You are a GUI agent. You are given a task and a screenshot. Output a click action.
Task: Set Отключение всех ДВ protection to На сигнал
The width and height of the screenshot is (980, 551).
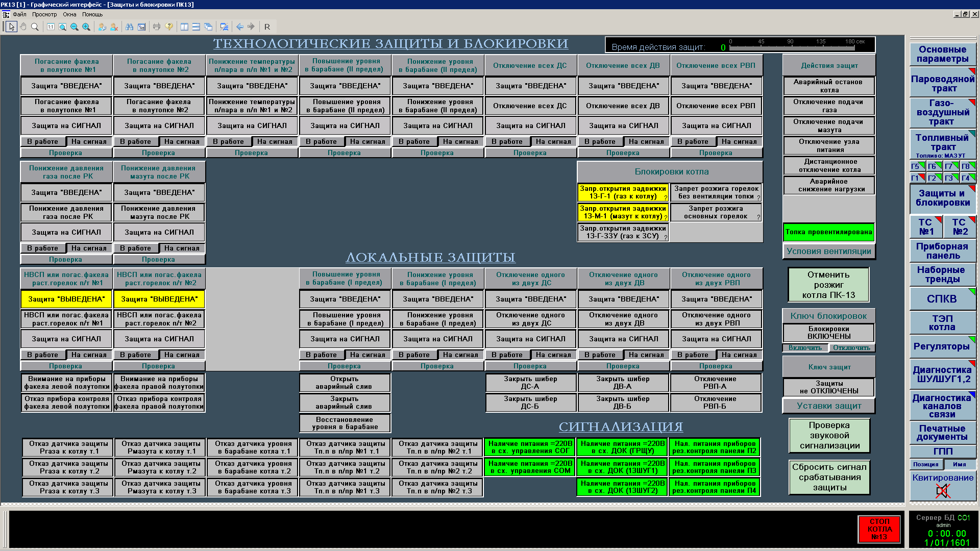pos(646,142)
